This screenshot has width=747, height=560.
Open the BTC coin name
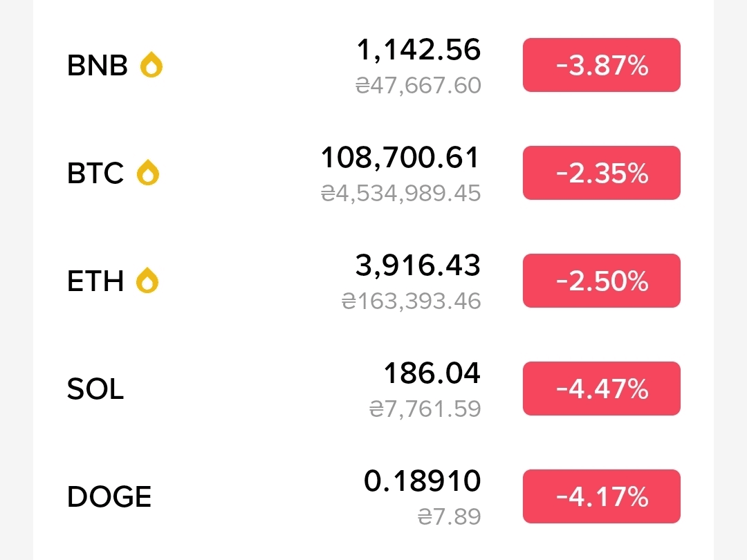coord(95,173)
